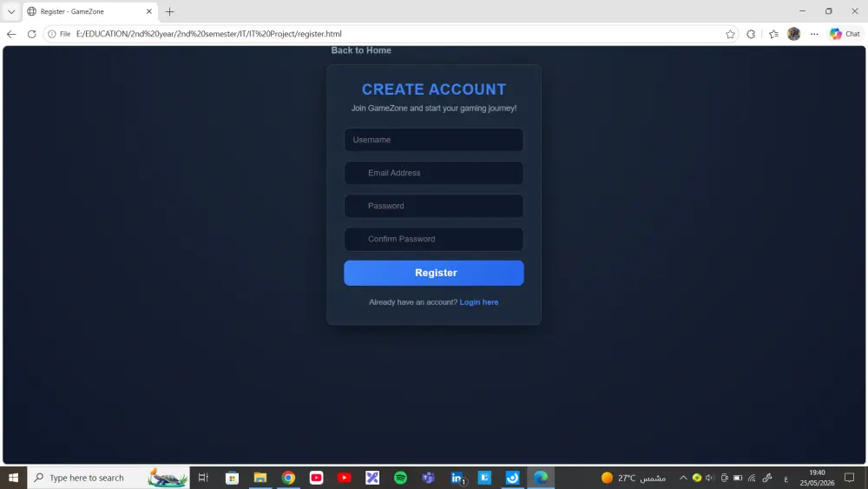Focus the Confirm Password field

[433, 239]
